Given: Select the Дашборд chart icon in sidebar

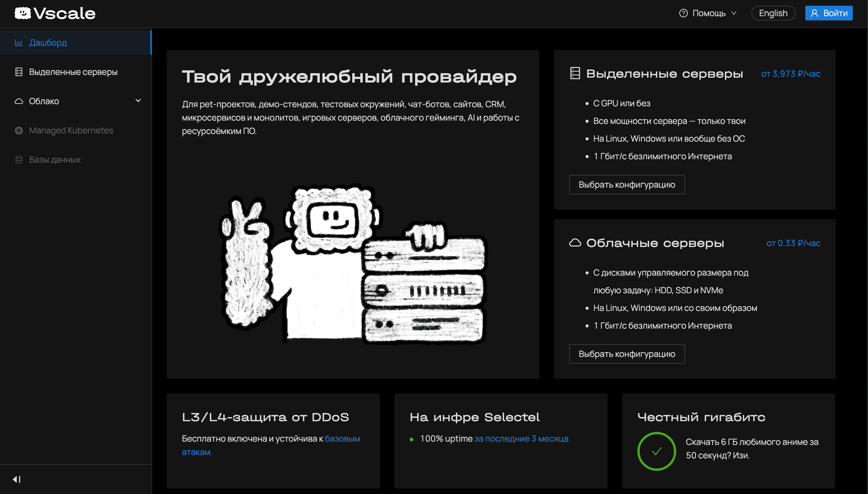Looking at the screenshot, I should [19, 42].
